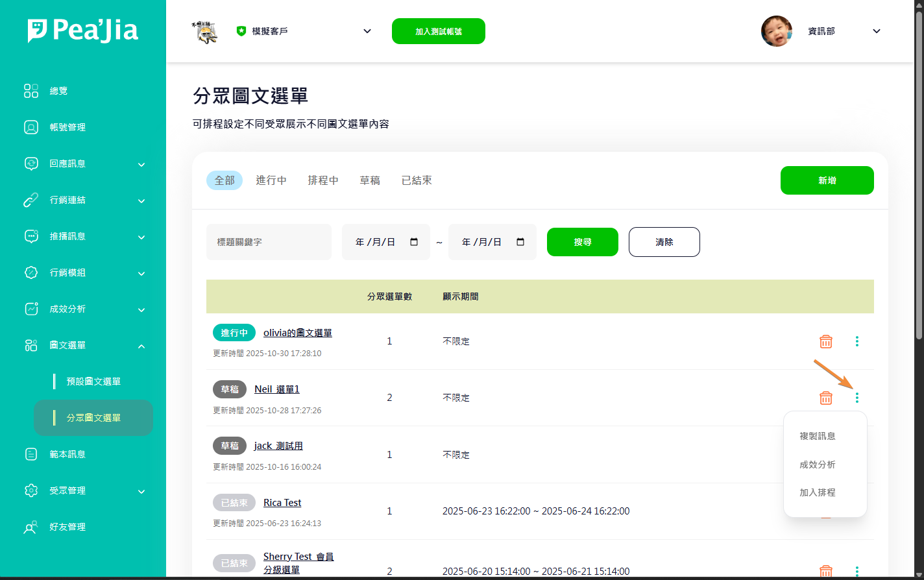
Task: Switch to the 進行中 tab
Action: [x=271, y=180]
